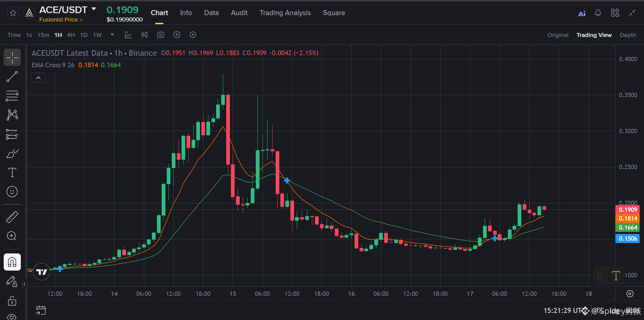
Task: Select the trend line drawing tool
Action: pyautogui.click(x=12, y=77)
